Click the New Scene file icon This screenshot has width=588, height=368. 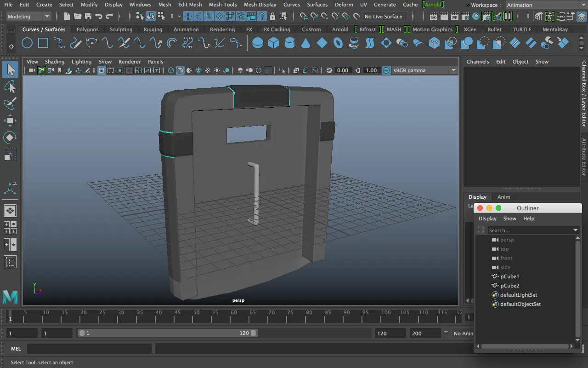67,17
